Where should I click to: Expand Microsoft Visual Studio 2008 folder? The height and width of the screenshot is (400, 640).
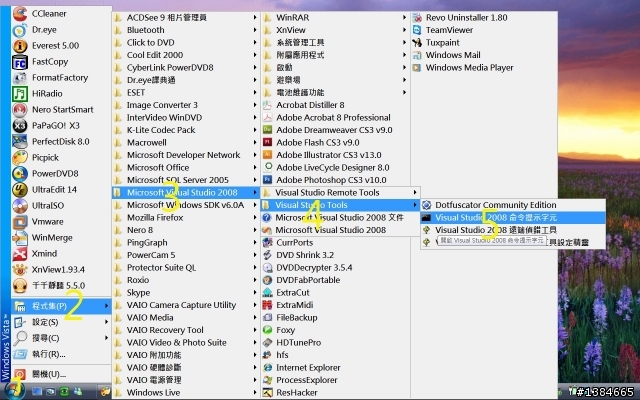point(186,192)
